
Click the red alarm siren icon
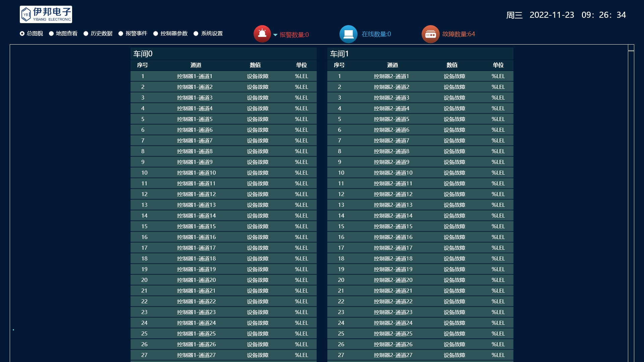tap(262, 34)
